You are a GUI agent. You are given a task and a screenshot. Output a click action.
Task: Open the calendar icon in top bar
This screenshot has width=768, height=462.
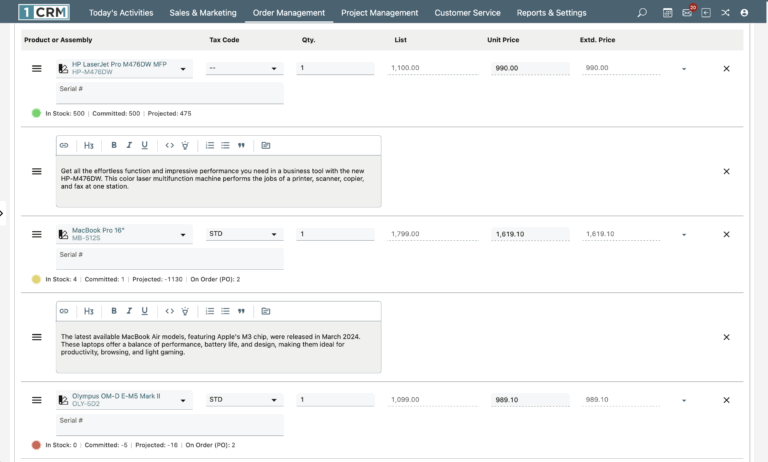coord(667,13)
